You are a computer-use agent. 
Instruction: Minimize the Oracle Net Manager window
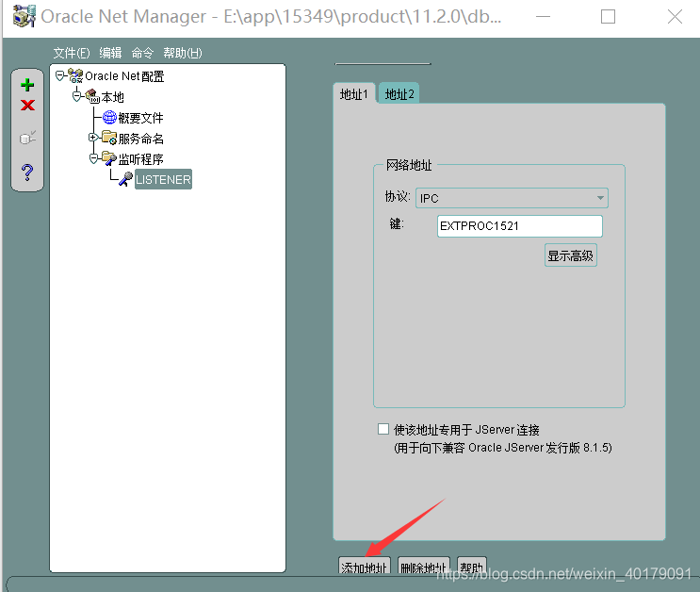click(543, 17)
